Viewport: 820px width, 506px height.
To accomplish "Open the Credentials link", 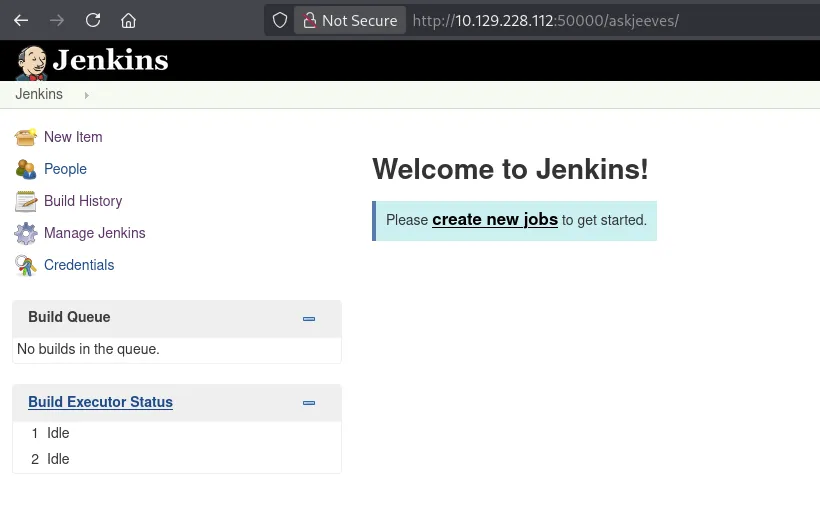I will click(x=79, y=265).
